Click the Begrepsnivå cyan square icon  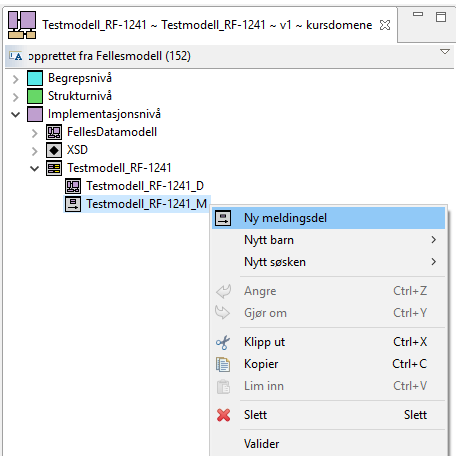pyautogui.click(x=35, y=78)
